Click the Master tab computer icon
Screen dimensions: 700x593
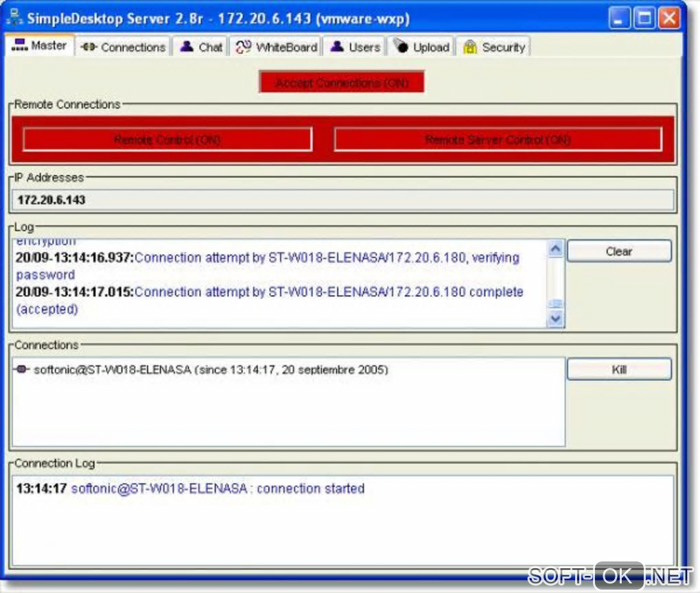19,45
